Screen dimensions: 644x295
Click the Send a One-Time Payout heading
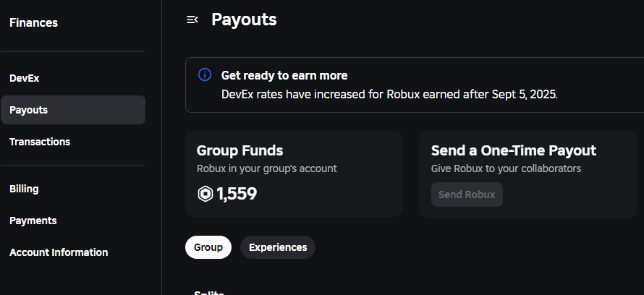click(x=514, y=150)
